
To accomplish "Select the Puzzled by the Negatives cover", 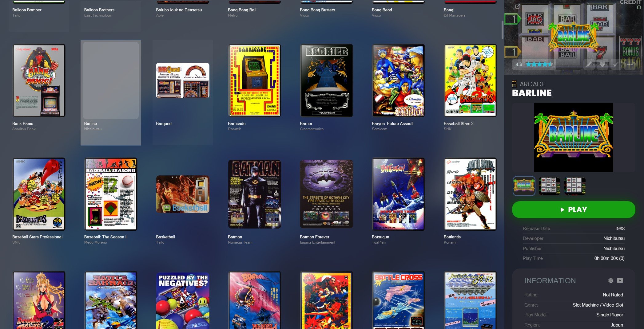I will (183, 301).
